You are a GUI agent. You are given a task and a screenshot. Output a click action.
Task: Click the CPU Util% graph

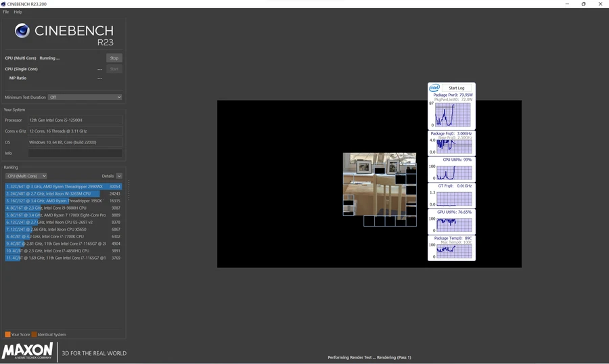point(454,173)
